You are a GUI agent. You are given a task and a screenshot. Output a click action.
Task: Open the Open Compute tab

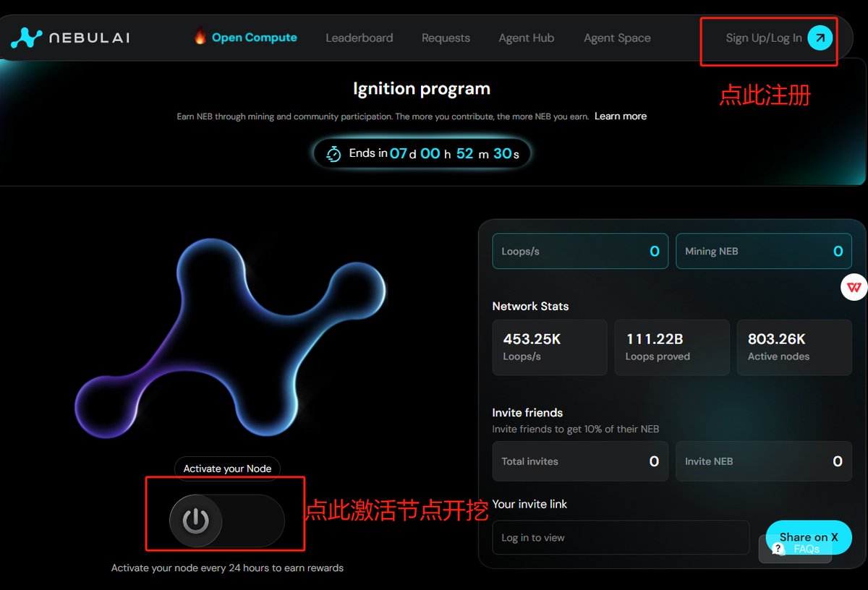(254, 38)
